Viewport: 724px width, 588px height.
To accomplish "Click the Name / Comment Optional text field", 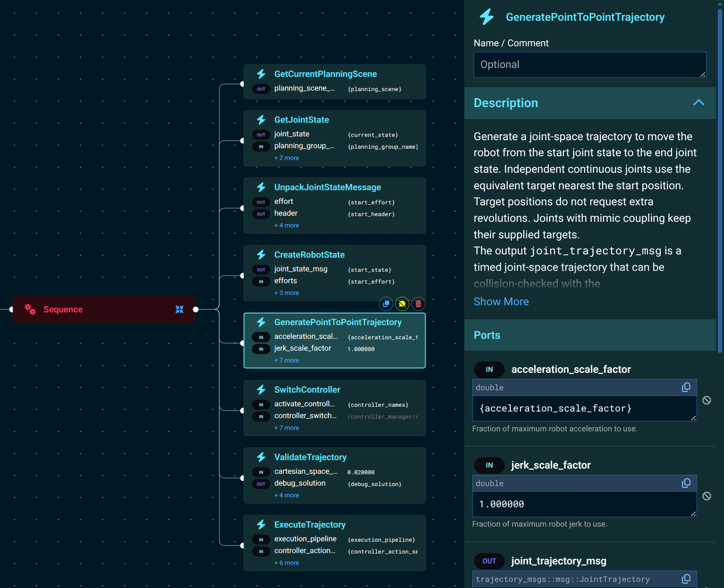I will point(590,65).
